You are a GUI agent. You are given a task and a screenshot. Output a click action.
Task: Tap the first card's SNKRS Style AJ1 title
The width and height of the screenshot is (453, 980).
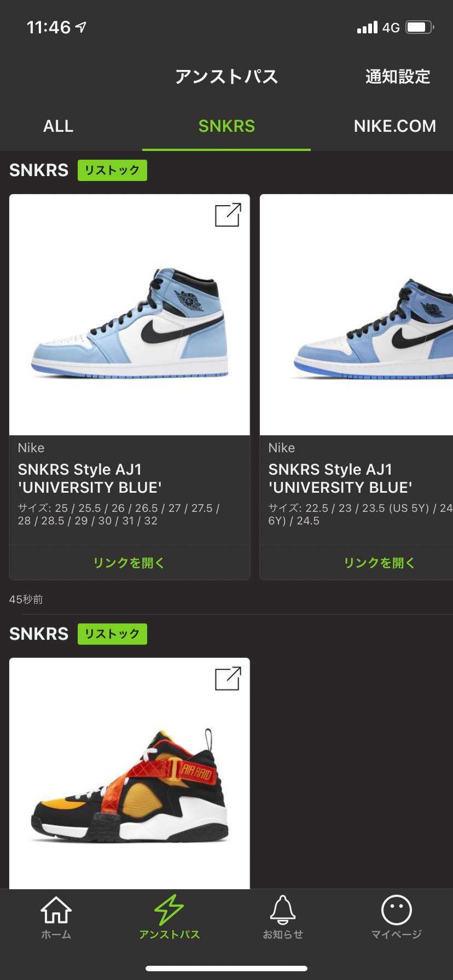[x=90, y=479]
